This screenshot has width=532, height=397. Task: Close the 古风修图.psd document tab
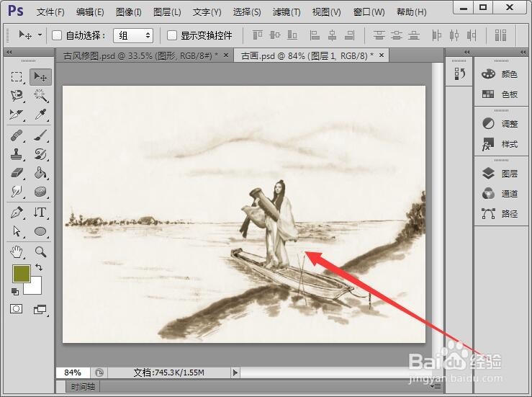point(226,55)
